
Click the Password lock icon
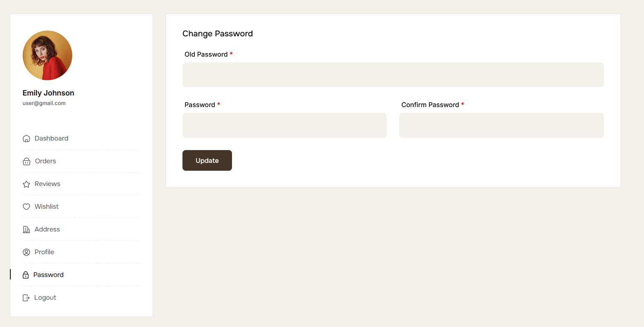(26, 275)
